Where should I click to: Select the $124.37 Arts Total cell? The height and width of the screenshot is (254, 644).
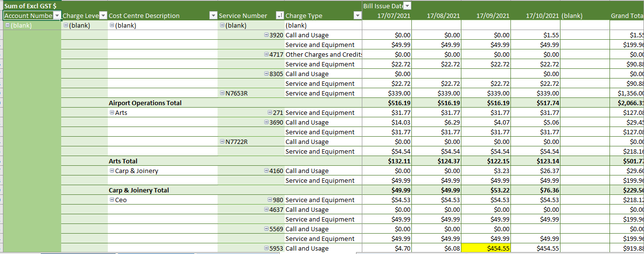click(437, 161)
